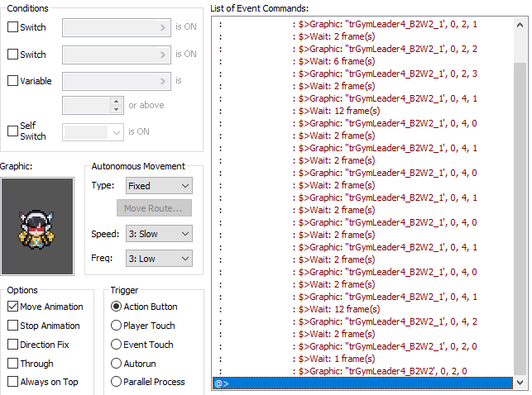Toggle the Self Switch condition checkbox

point(12,131)
